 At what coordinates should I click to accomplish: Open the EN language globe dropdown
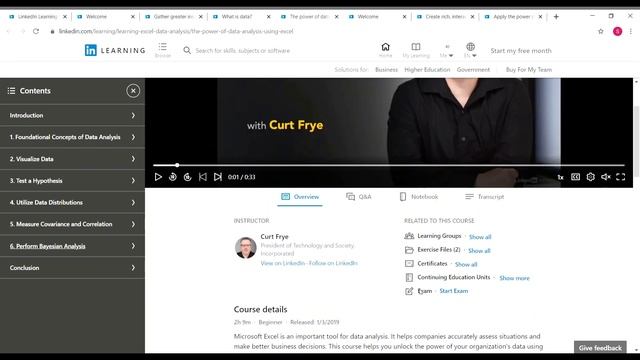470,50
